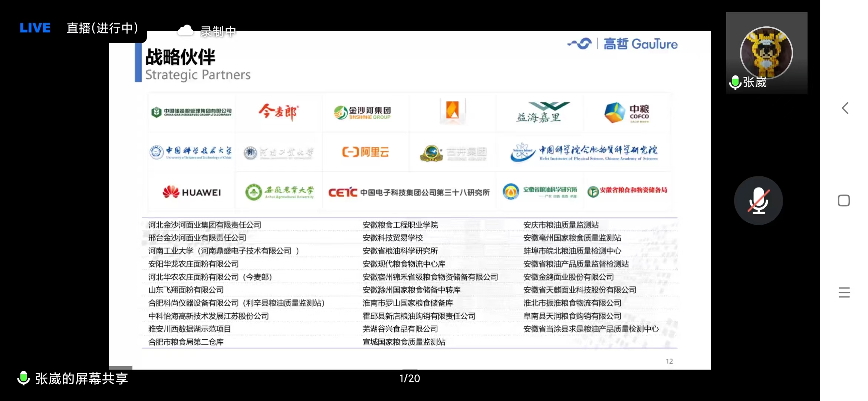
Task: Click 蚌埠市皖北粮油质量检测中心
Action: [572, 251]
